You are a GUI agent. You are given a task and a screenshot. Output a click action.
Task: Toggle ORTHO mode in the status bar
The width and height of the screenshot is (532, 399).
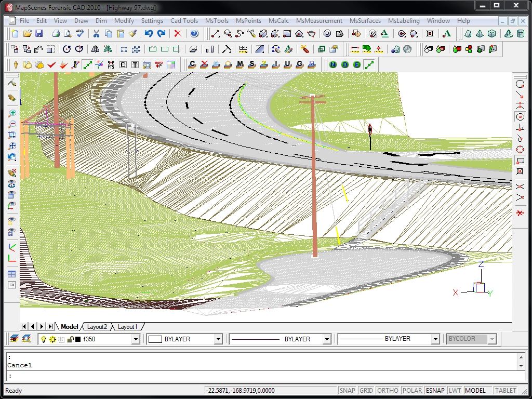[x=387, y=390]
